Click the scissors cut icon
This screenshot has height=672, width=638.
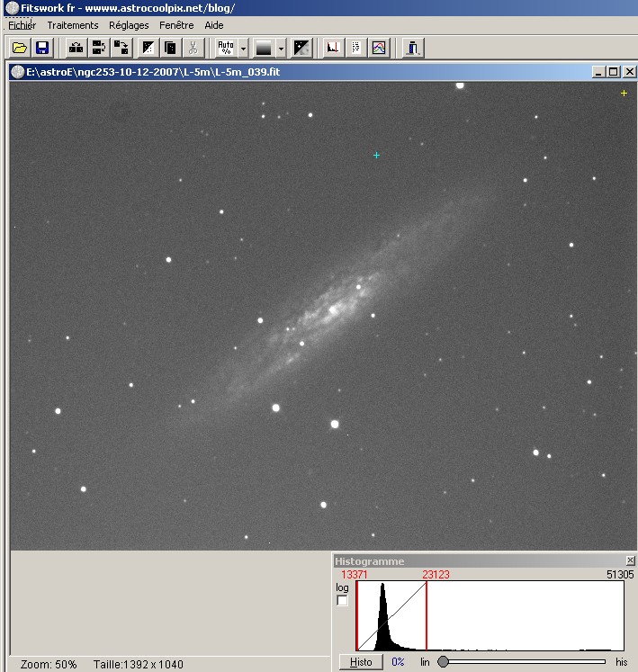tap(193, 48)
